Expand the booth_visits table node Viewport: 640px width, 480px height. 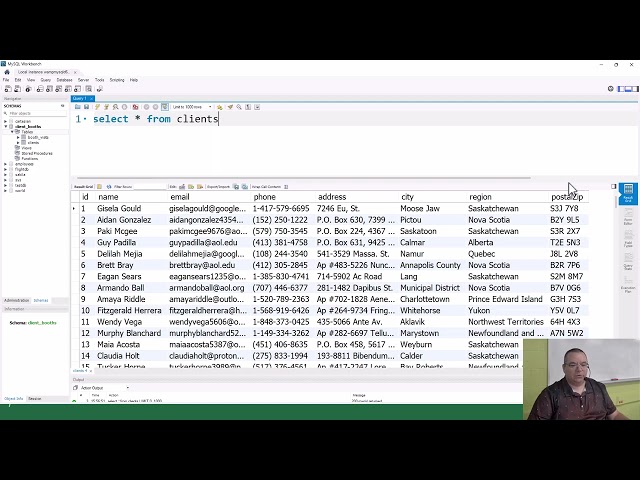pos(18,137)
